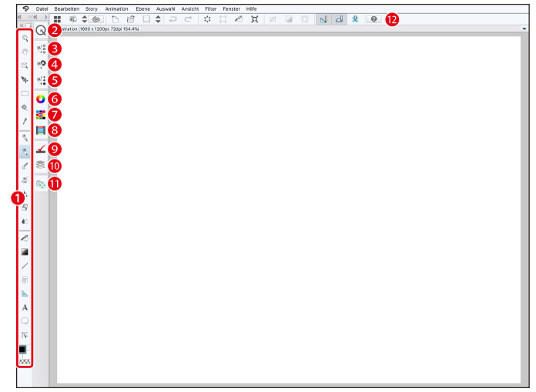536x392 pixels.
Task: Select the Airbrush tool
Action: point(25,179)
